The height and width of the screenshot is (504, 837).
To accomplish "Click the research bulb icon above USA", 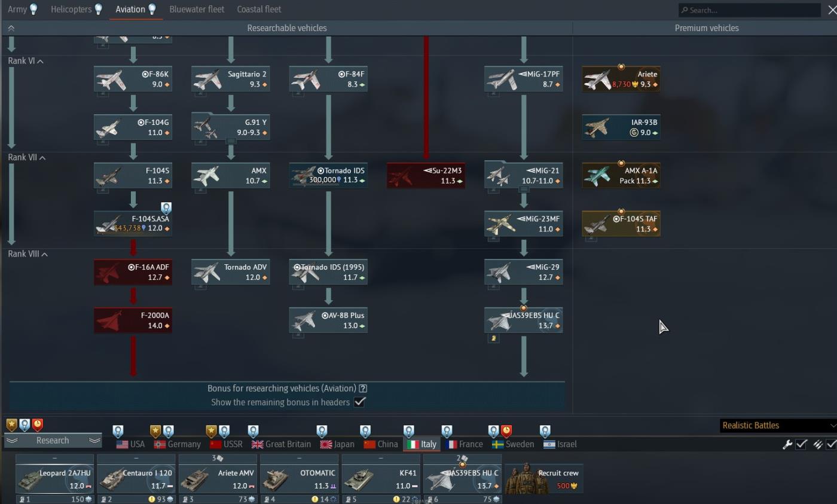I will [118, 431].
